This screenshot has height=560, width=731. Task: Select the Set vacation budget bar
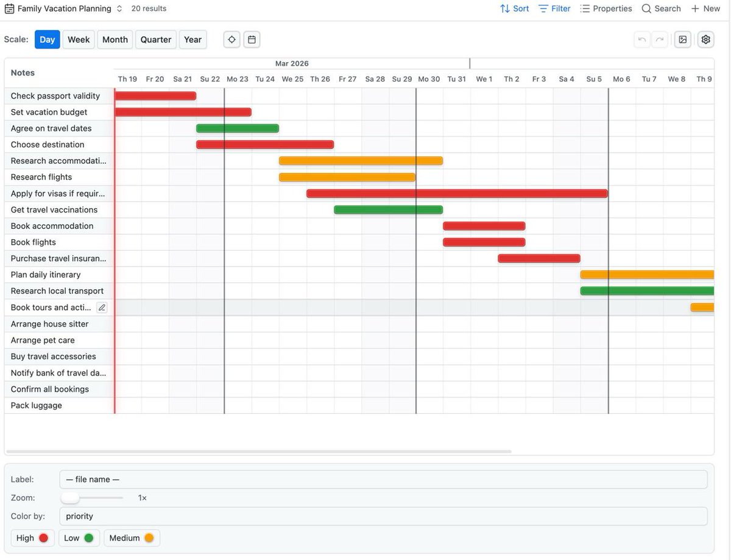point(183,112)
